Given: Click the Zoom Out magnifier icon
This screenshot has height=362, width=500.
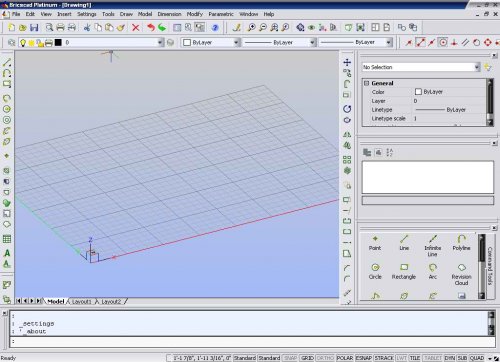Looking at the screenshot, I should (x=263, y=27).
